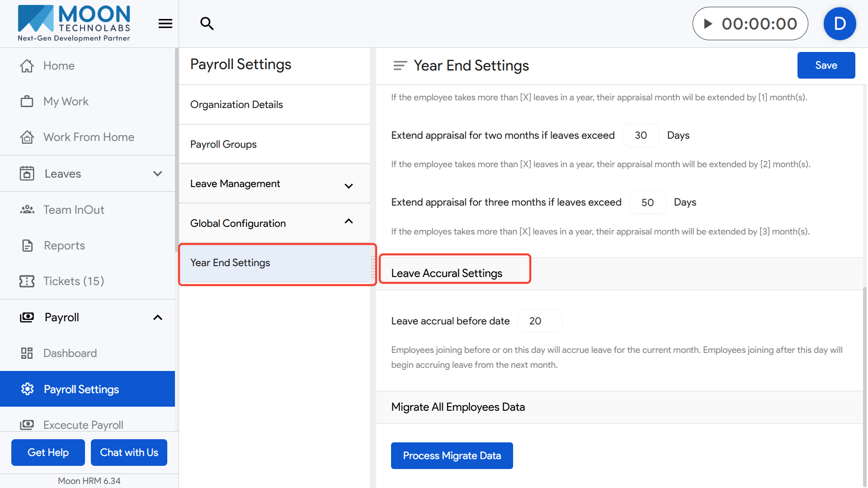The image size is (868, 488).
Task: Go to Home in sidebar
Action: [x=59, y=66]
